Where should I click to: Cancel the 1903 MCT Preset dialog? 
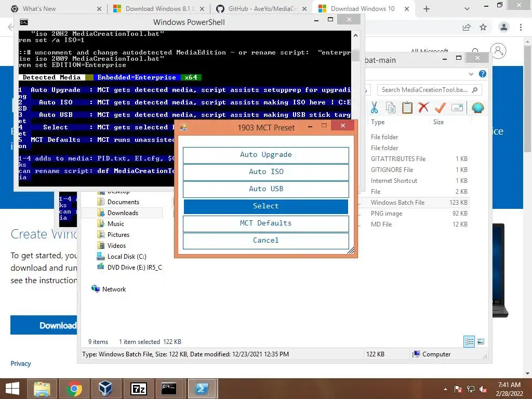265,241
